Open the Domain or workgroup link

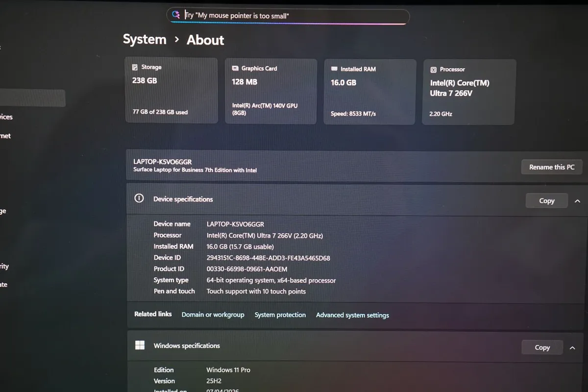coord(213,315)
